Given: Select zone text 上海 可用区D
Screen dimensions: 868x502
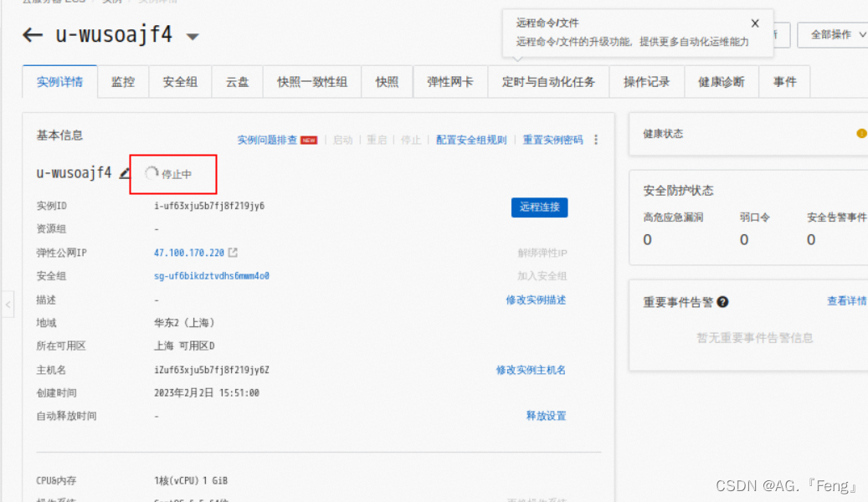Looking at the screenshot, I should click(184, 346).
